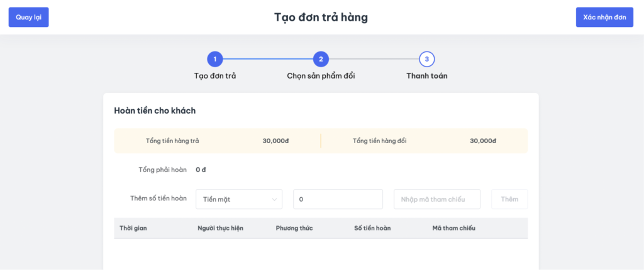Click the Tổng tiền hàng đổi amount
Viewport: 644px width, 270px height.
483,141
